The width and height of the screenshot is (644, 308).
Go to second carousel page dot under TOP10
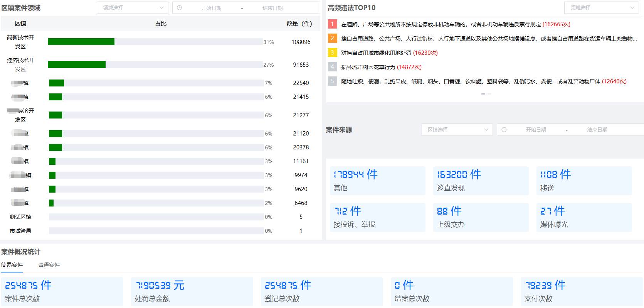pos(489,94)
